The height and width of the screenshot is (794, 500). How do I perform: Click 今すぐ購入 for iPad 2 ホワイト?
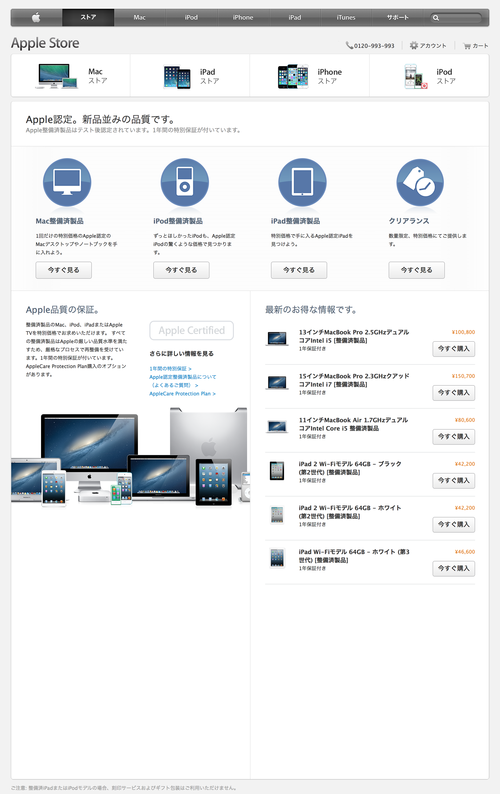(453, 525)
